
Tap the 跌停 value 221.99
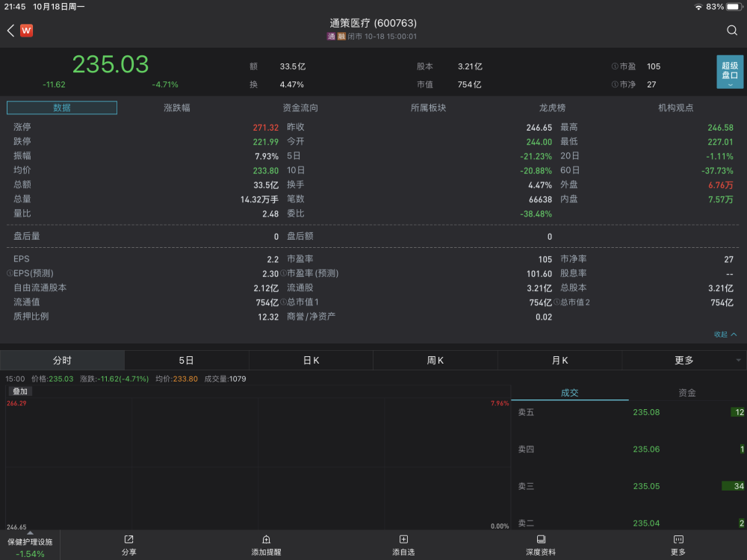[265, 142]
